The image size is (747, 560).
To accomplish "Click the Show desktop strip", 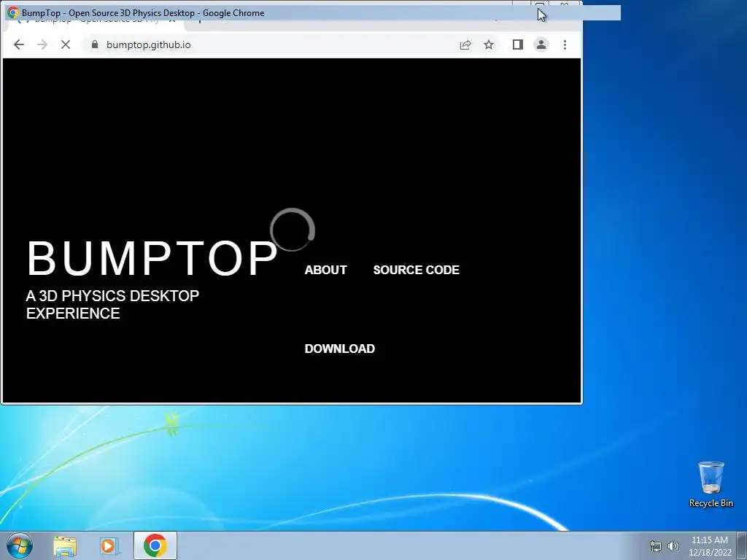I will tap(742, 545).
